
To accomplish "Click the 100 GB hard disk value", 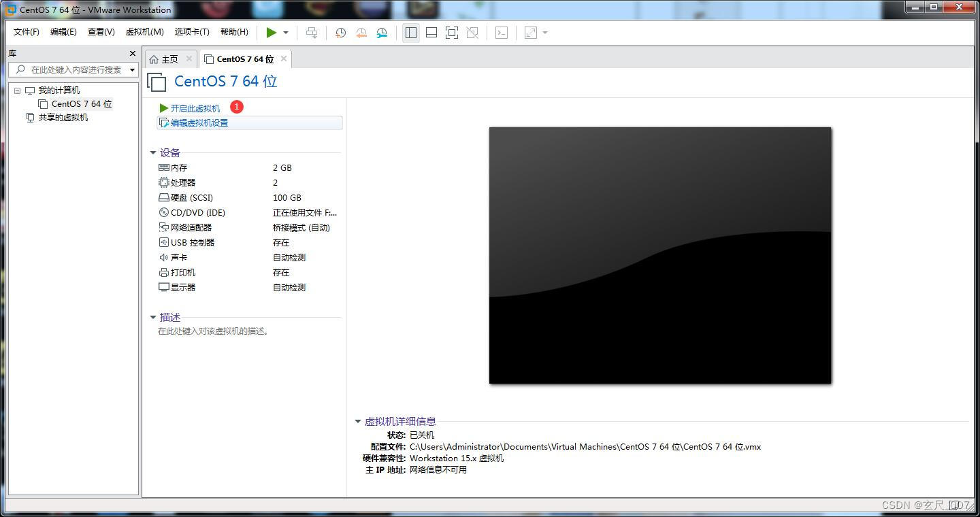I will 287,198.
